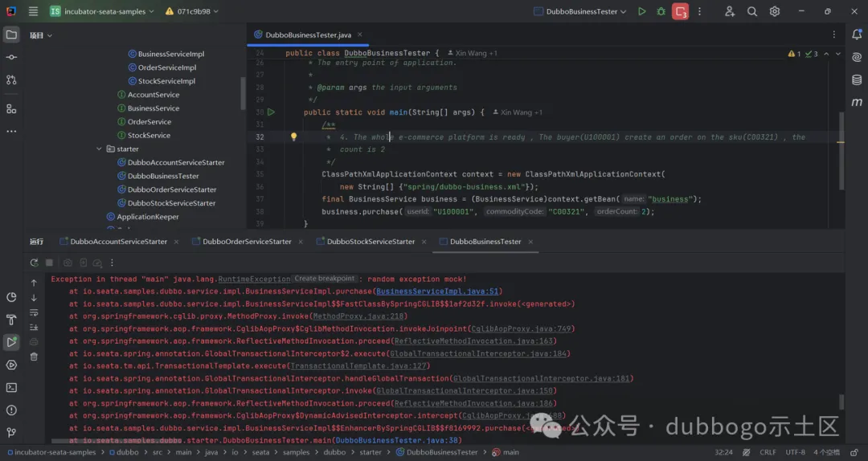
Task: Open the BusinessServiceImpl.java:51 stack trace link
Action: pyautogui.click(x=438, y=292)
